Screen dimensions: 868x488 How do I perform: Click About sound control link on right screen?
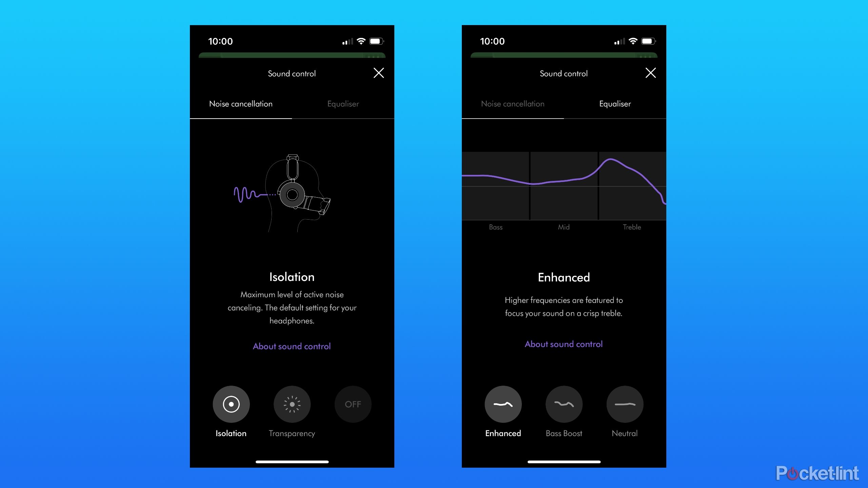click(x=564, y=344)
